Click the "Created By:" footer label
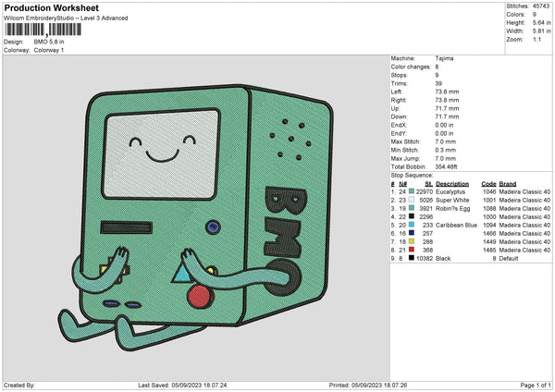Image resolution: width=555 pixels, height=392 pixels. 19,385
